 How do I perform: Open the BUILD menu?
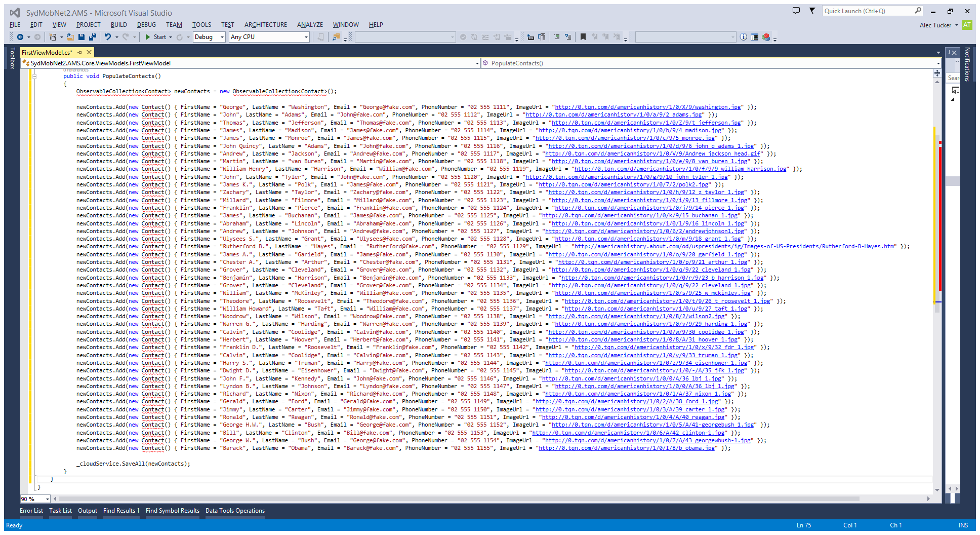[119, 24]
